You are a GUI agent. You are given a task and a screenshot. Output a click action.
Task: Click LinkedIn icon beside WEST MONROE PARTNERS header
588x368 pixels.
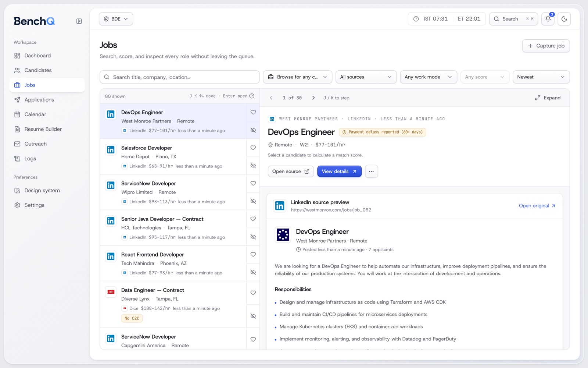(272, 119)
